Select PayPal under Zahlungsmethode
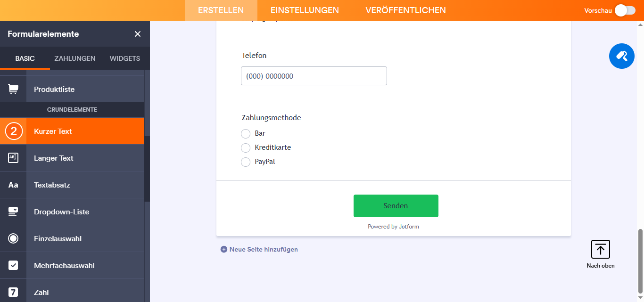This screenshot has width=644, height=302. point(246,162)
